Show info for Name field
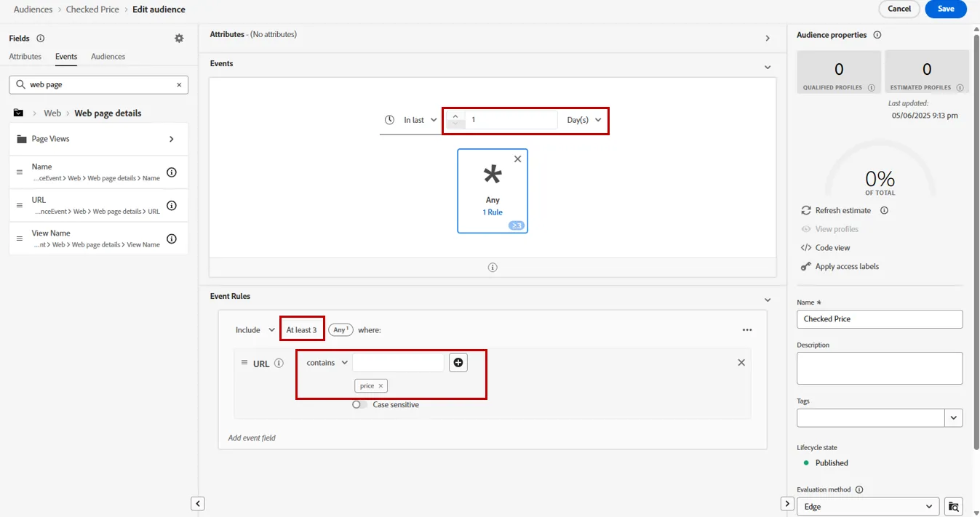 point(172,172)
